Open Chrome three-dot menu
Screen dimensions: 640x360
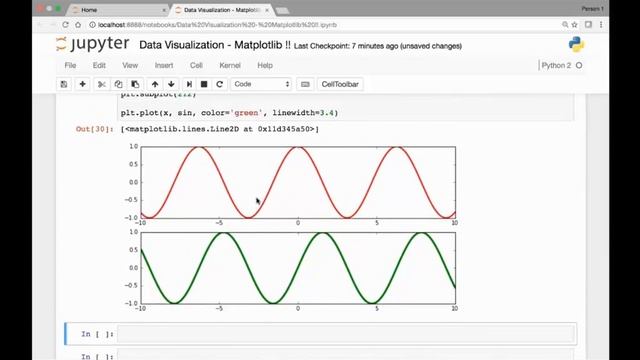tap(601, 25)
